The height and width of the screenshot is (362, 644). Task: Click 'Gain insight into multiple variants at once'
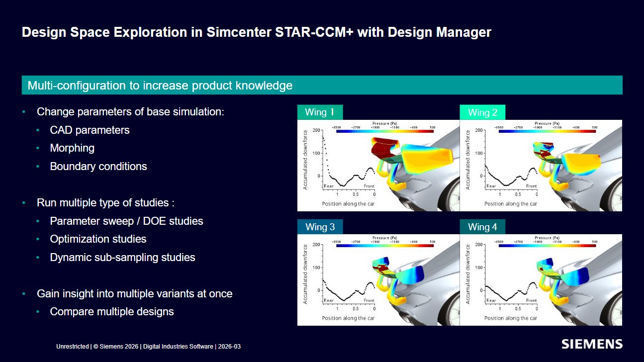[x=135, y=294]
